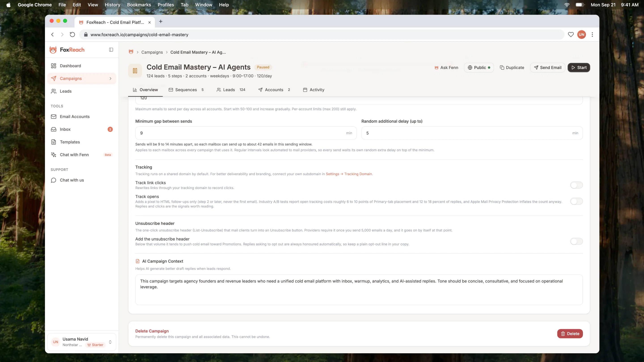
Task: Open the View menu
Action: pos(93,5)
